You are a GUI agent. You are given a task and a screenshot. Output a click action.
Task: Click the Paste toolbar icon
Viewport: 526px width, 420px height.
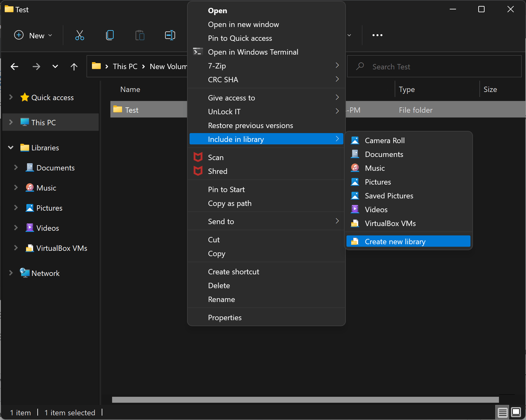140,35
